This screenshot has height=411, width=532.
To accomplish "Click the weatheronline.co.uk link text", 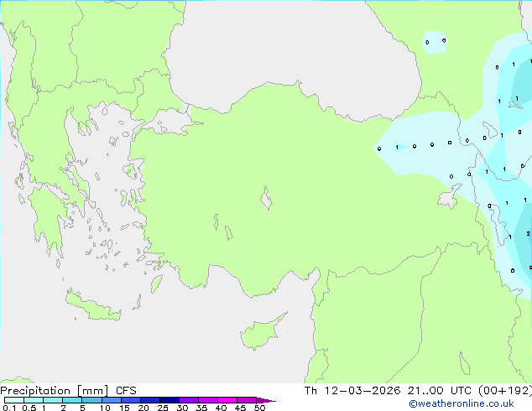I will click(x=462, y=403).
